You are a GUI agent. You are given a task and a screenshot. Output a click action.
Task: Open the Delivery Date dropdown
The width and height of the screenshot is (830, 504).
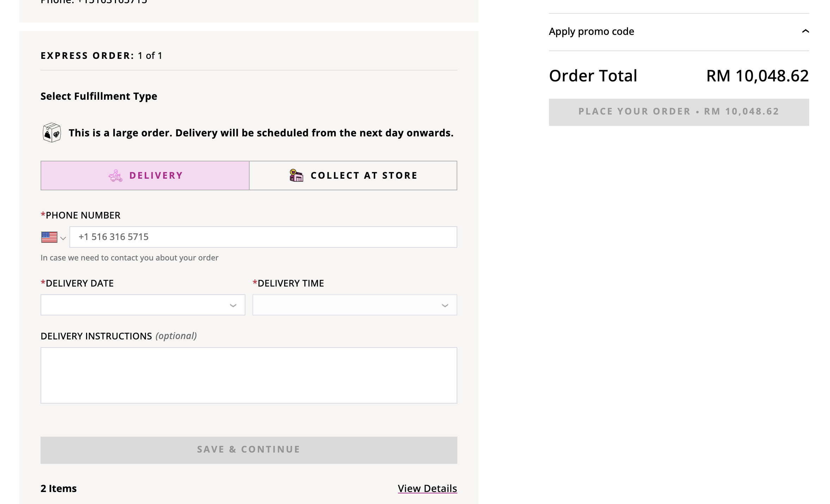coord(143,305)
